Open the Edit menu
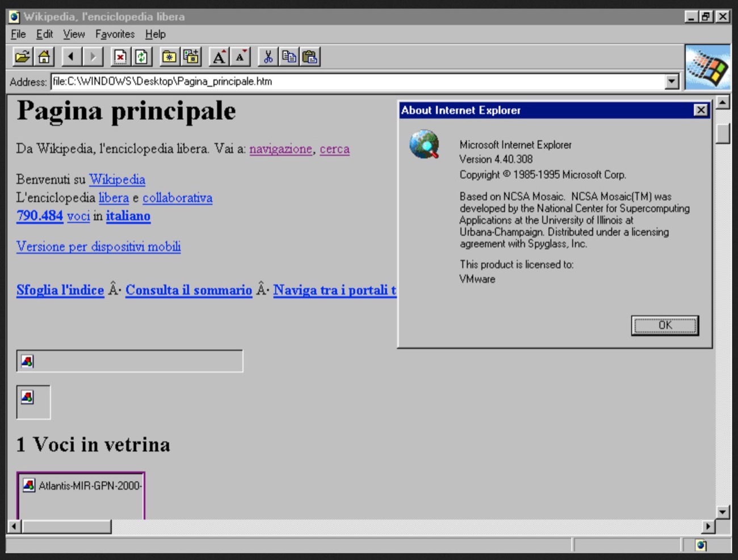Viewport: 738px width, 560px height. tap(44, 34)
